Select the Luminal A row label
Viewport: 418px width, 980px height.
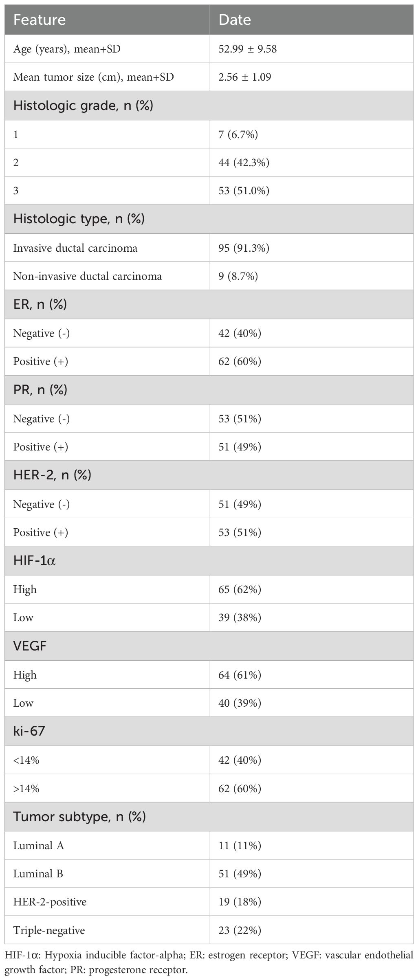pos(39,846)
